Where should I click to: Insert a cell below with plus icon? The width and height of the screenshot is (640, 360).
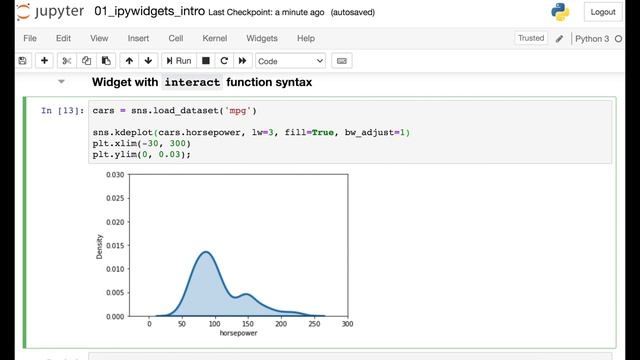(x=44, y=61)
